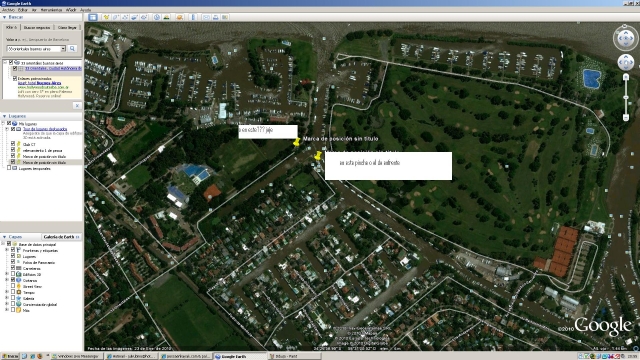Viewport: 640px width, 360px height.
Task: Add a placemark with the yellow pin tool
Action: (106, 17)
